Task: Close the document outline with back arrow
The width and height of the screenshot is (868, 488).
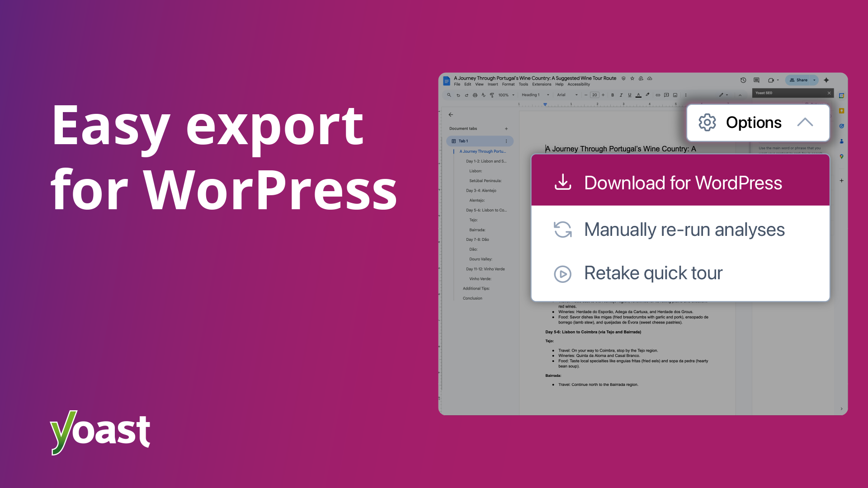Action: coord(451,115)
